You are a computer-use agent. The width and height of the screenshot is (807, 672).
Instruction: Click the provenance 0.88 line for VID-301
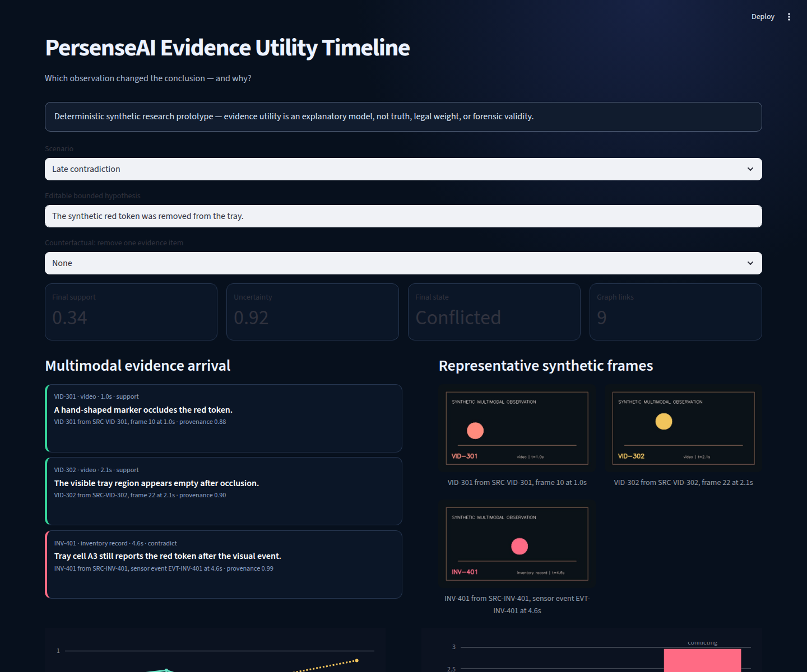tap(140, 422)
